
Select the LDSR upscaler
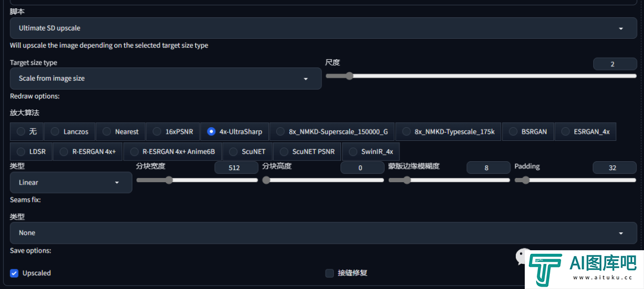pos(31,151)
